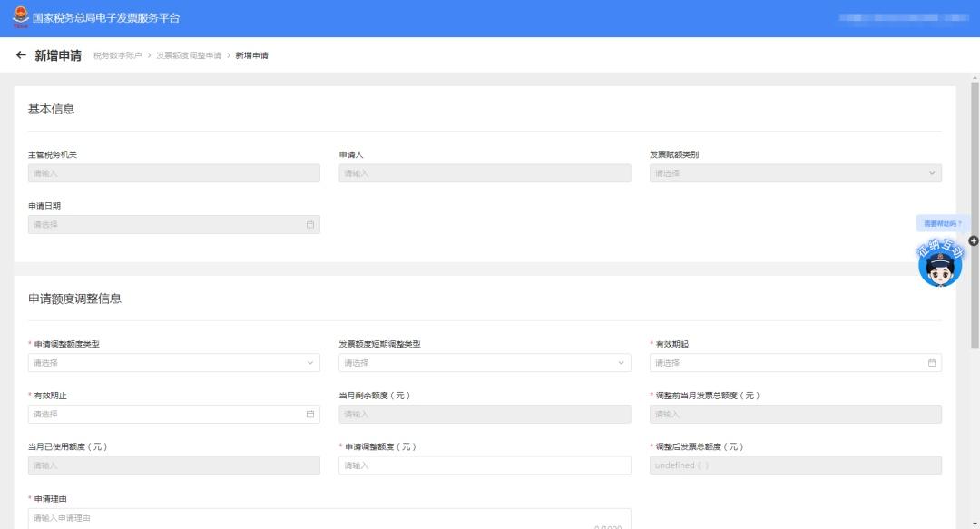Click the bold 新增申请 page title
This screenshot has width=980, height=529.
pos(58,55)
